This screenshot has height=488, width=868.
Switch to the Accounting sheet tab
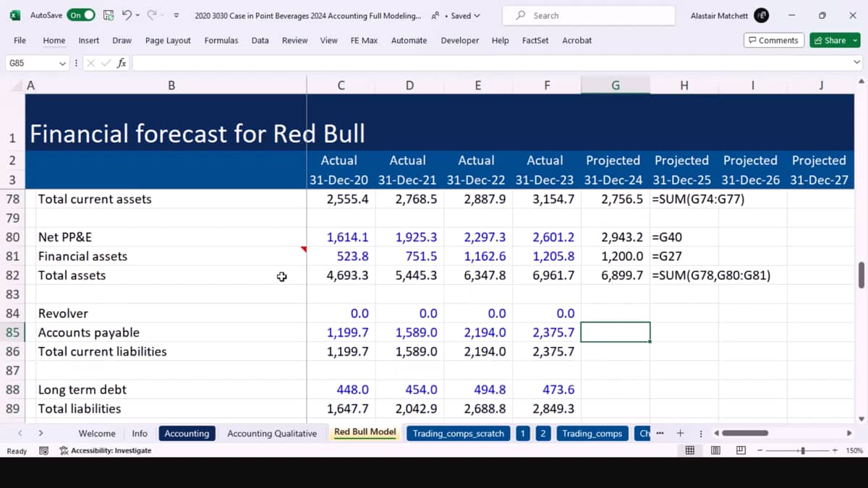[187, 434]
